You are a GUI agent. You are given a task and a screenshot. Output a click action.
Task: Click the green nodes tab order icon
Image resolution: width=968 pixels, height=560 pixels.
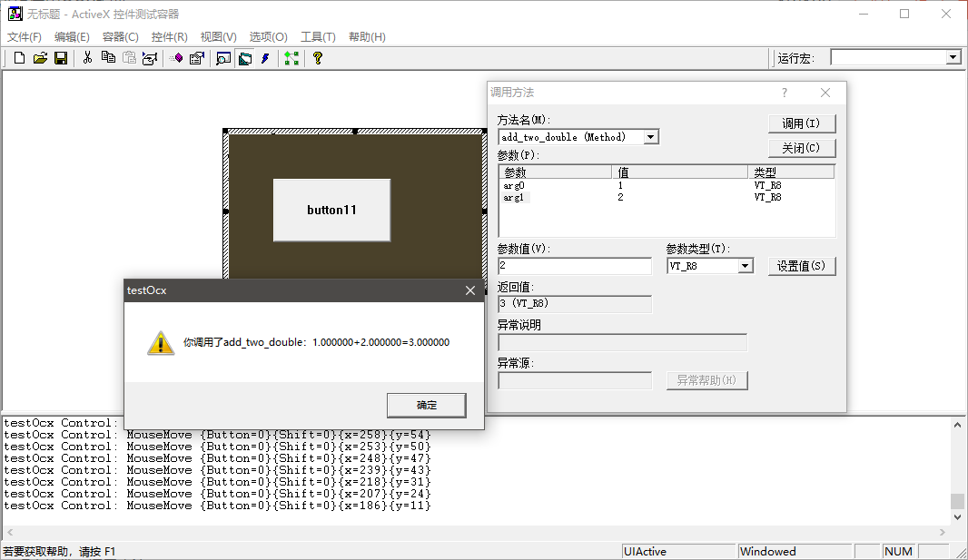click(x=291, y=58)
